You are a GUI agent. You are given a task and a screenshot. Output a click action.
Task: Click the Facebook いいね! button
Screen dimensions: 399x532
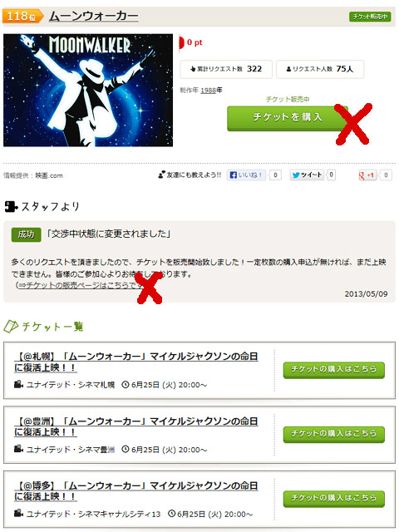[246, 175]
